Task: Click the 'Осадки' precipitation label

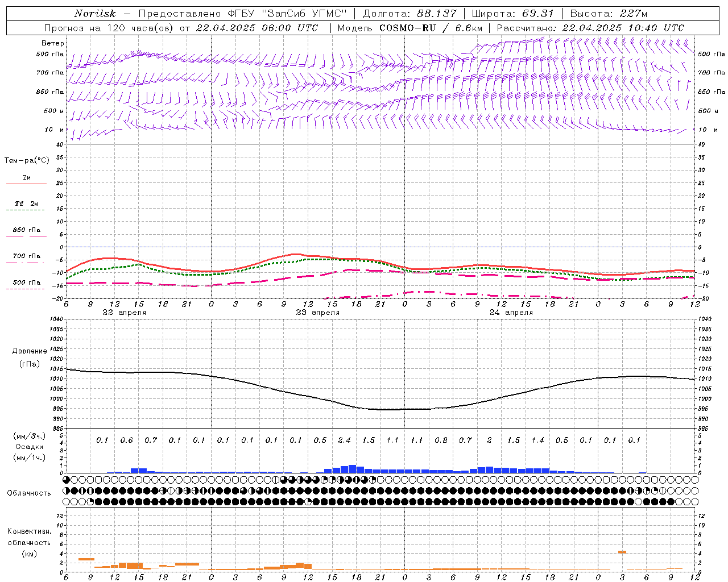Action: (x=30, y=447)
